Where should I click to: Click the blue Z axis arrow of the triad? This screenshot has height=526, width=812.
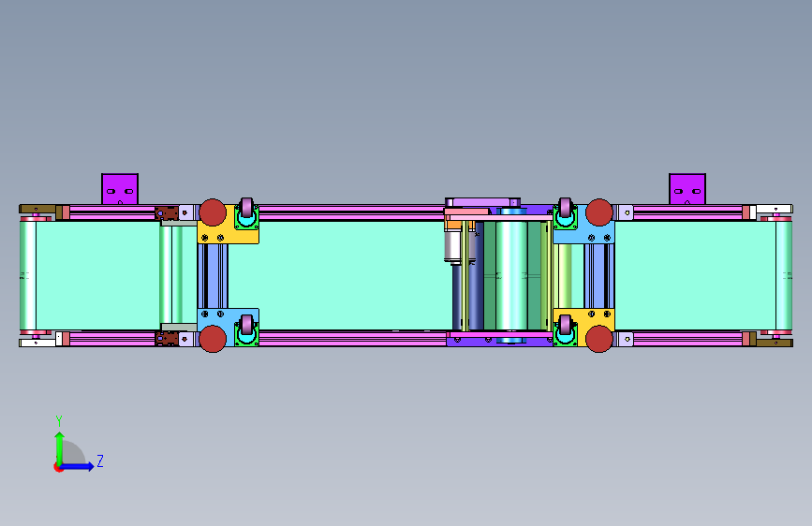pos(78,466)
